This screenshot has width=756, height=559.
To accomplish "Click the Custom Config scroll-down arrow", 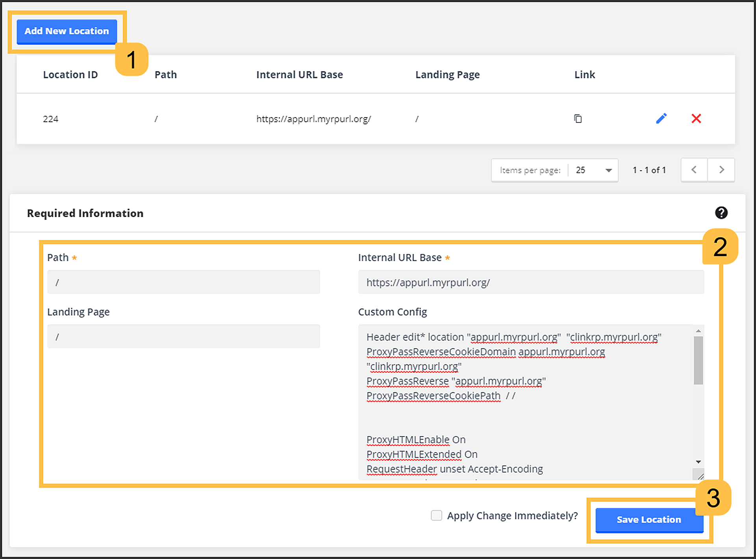I will tap(699, 461).
